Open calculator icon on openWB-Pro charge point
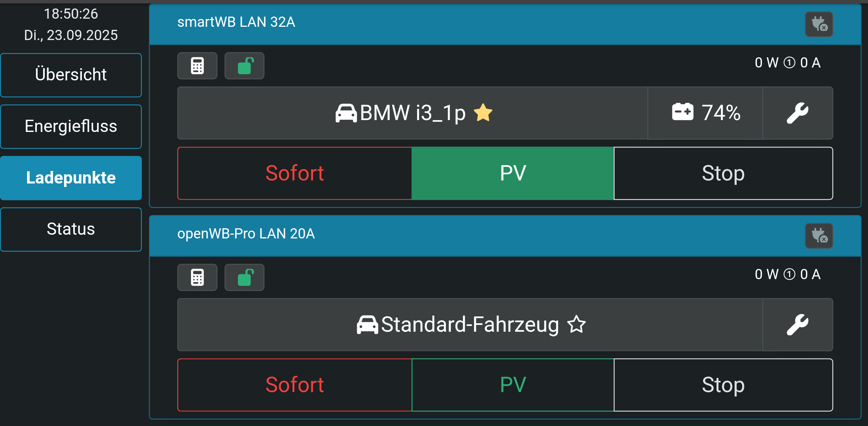Screen dimensions: 868x426 point(197,277)
